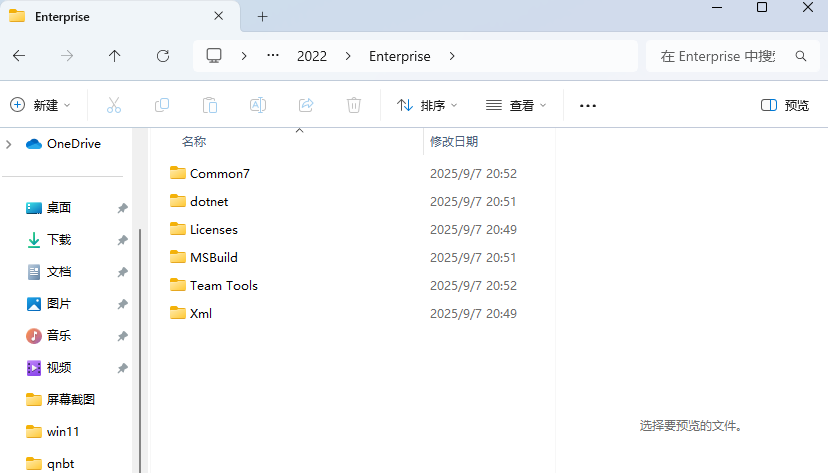828x473 pixels.
Task: Click the Enterprise breadcrumb in address bar
Action: (400, 56)
